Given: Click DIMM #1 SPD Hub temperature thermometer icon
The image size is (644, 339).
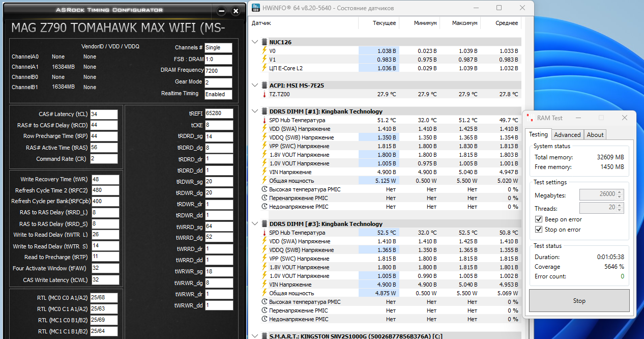Looking at the screenshot, I should [265, 120].
